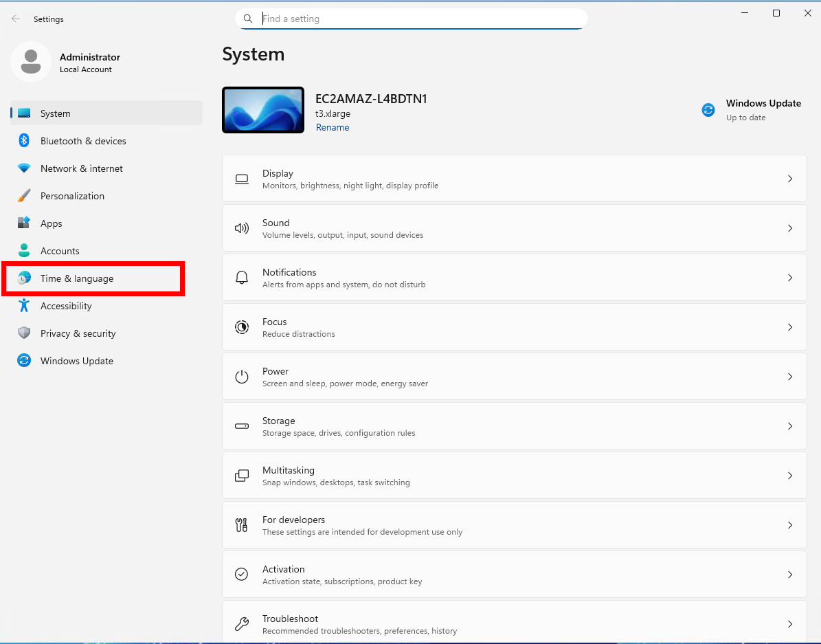821x644 pixels.
Task: Open the Time & language section
Action: 77,278
